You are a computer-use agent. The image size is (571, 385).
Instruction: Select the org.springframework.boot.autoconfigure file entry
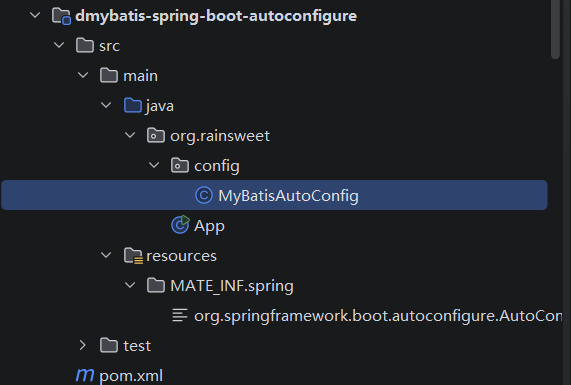tap(378, 316)
